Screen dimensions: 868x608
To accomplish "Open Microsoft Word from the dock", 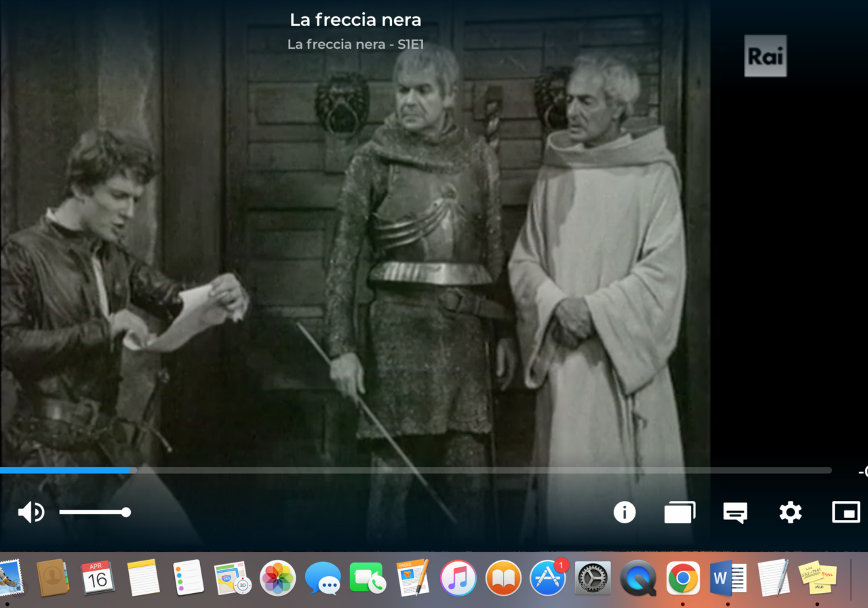I will tap(728, 578).
